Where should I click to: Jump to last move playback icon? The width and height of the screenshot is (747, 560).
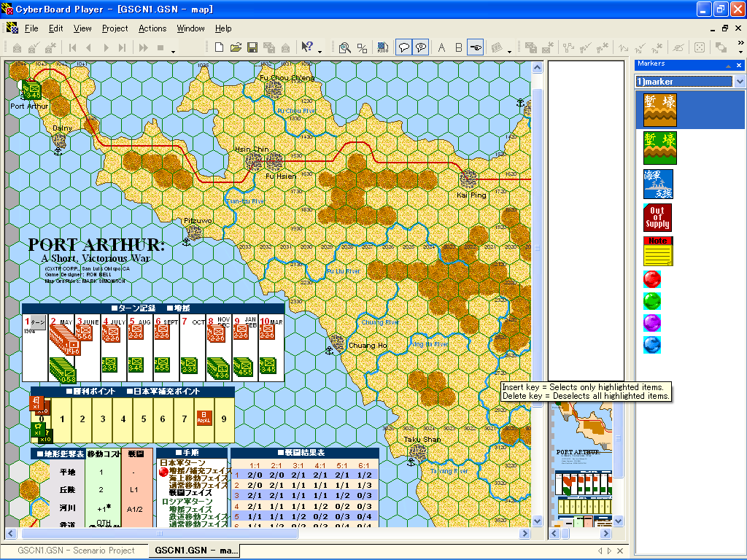(x=123, y=47)
